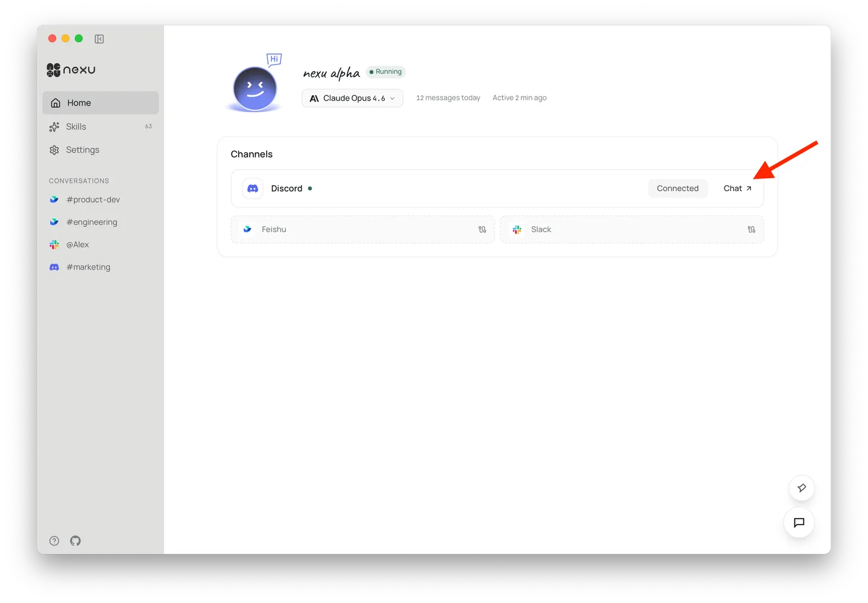Select the Home icon in the sidebar
This screenshot has height=603, width=868.
tap(55, 103)
